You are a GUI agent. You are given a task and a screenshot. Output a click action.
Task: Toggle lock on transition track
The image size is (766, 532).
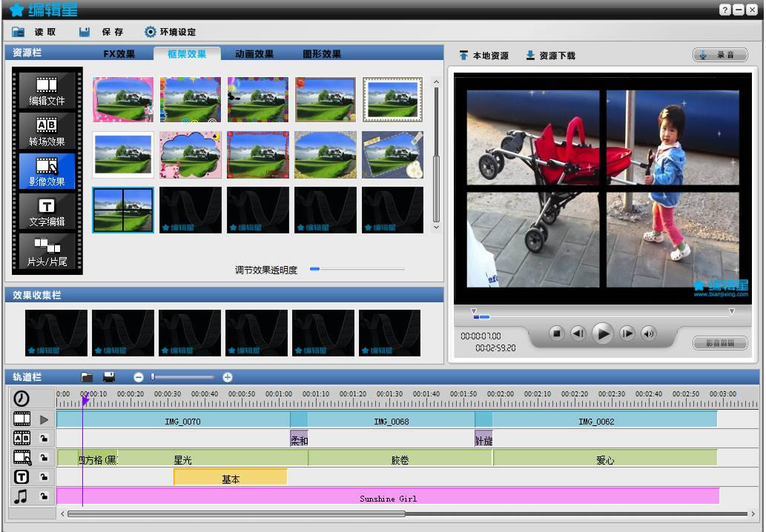click(x=44, y=439)
